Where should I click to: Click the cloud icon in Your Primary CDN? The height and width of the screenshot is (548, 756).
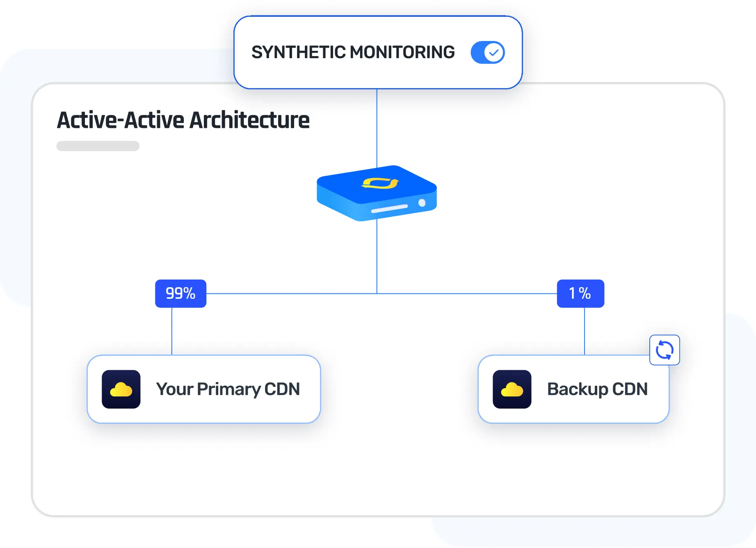coord(121,389)
